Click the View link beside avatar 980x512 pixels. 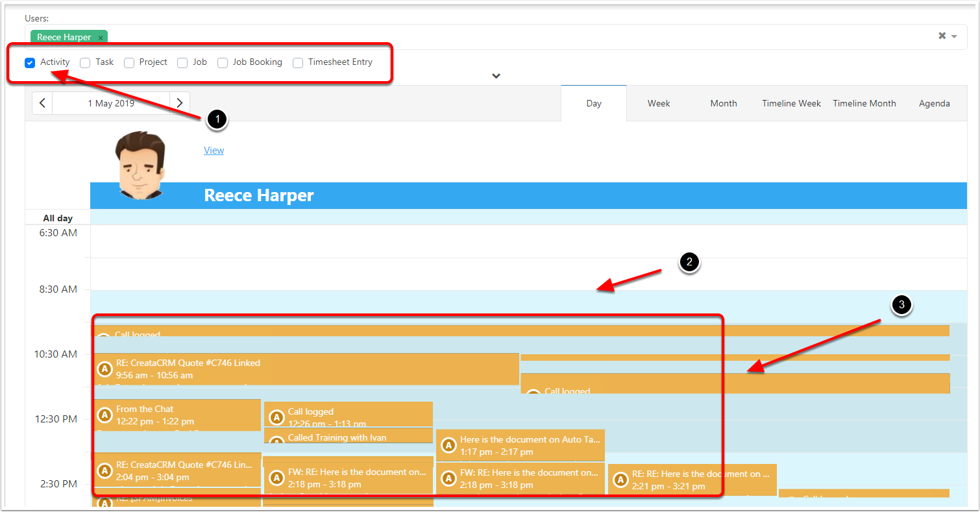(214, 151)
